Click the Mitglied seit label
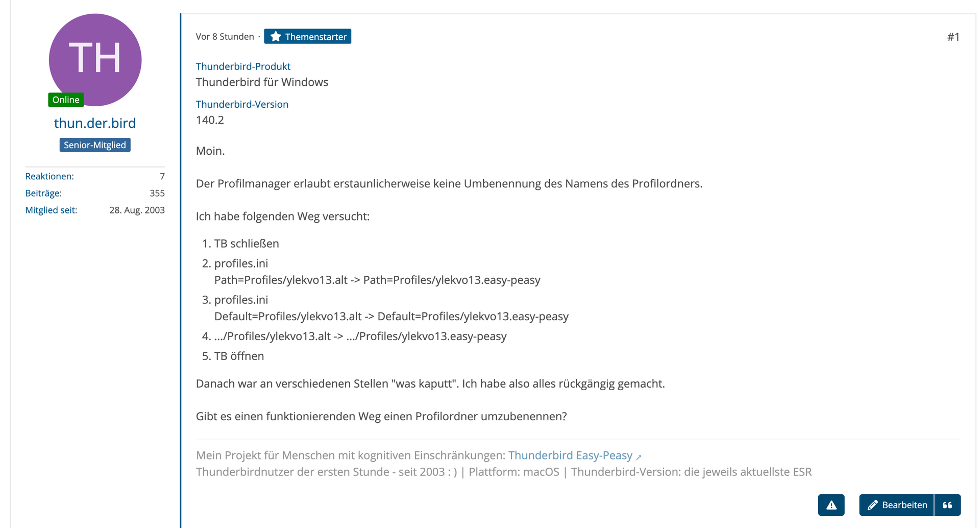The width and height of the screenshot is (980, 528). pyautogui.click(x=51, y=210)
